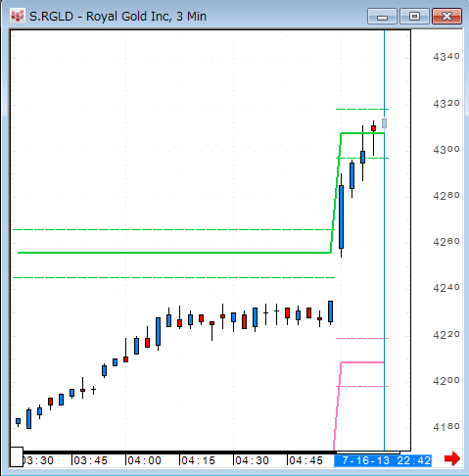Viewport: 469px width, 476px height.
Task: Close the Royal Gold chart window
Action: (446, 17)
